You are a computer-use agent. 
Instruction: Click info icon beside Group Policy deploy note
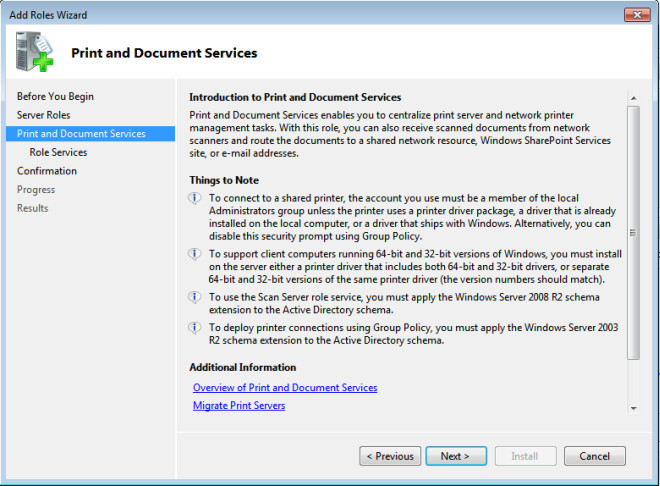pos(194,327)
